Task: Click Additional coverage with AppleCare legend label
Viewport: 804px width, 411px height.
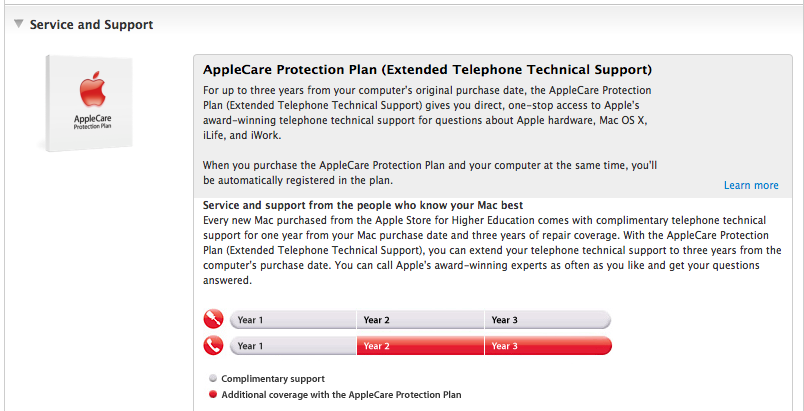Action: (341, 395)
